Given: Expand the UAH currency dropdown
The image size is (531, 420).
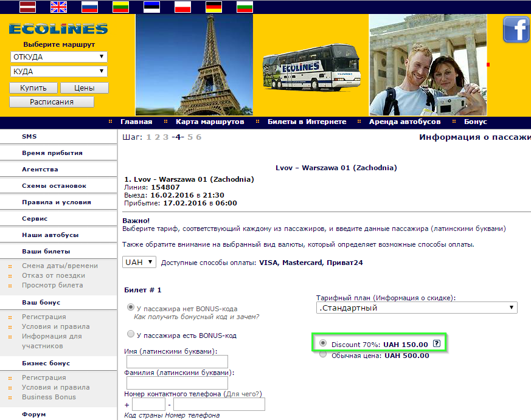Looking at the screenshot, I should (x=139, y=263).
